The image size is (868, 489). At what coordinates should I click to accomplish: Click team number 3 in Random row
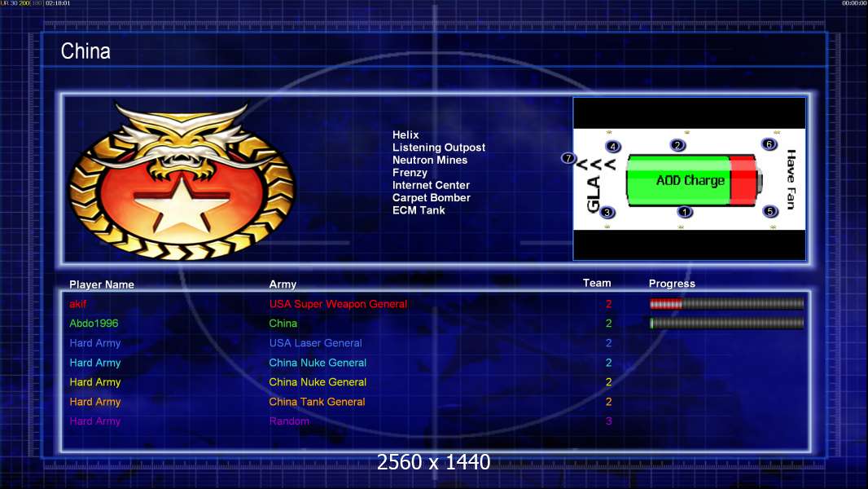608,421
